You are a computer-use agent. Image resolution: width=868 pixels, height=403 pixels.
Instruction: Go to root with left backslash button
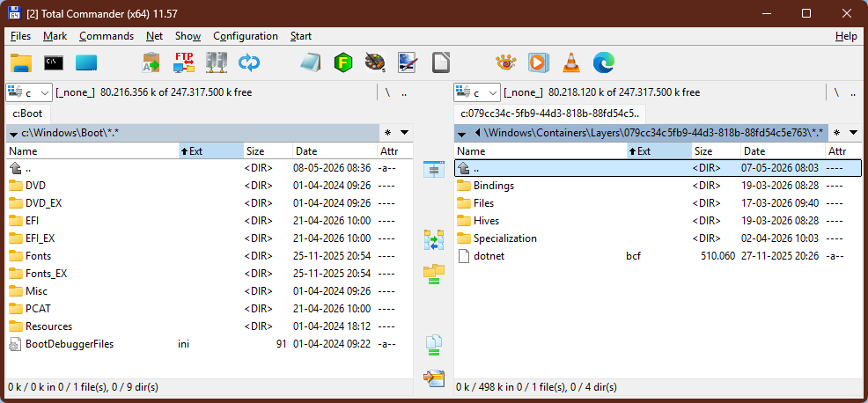[387, 92]
